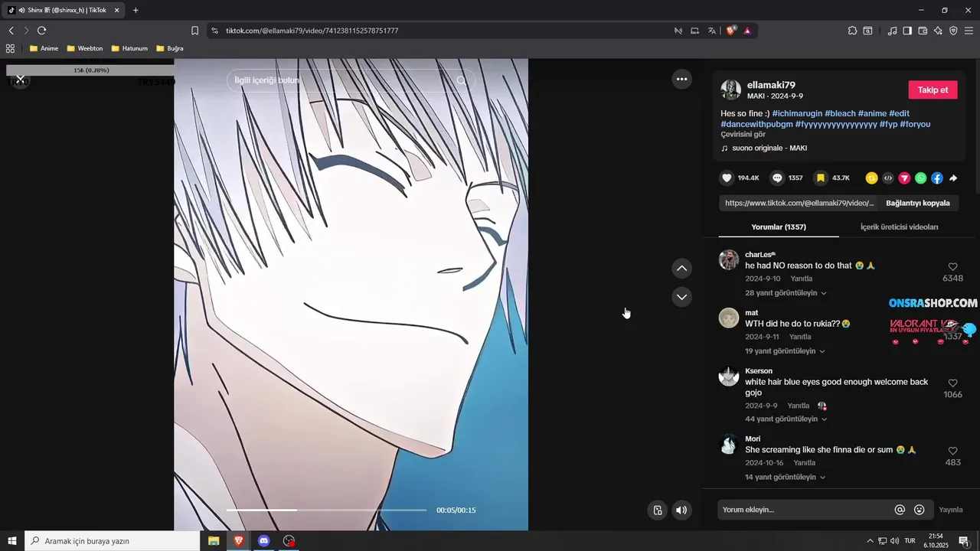Reload the page in the browser
This screenshot has width=980, height=551.
[x=42, y=31]
